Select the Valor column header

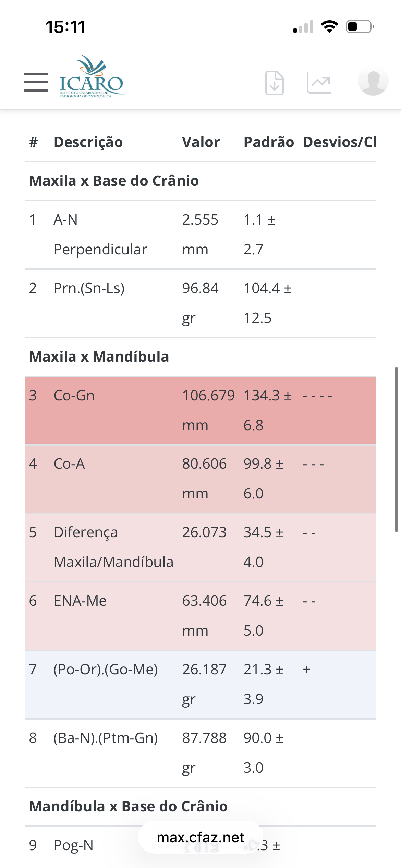point(201,142)
